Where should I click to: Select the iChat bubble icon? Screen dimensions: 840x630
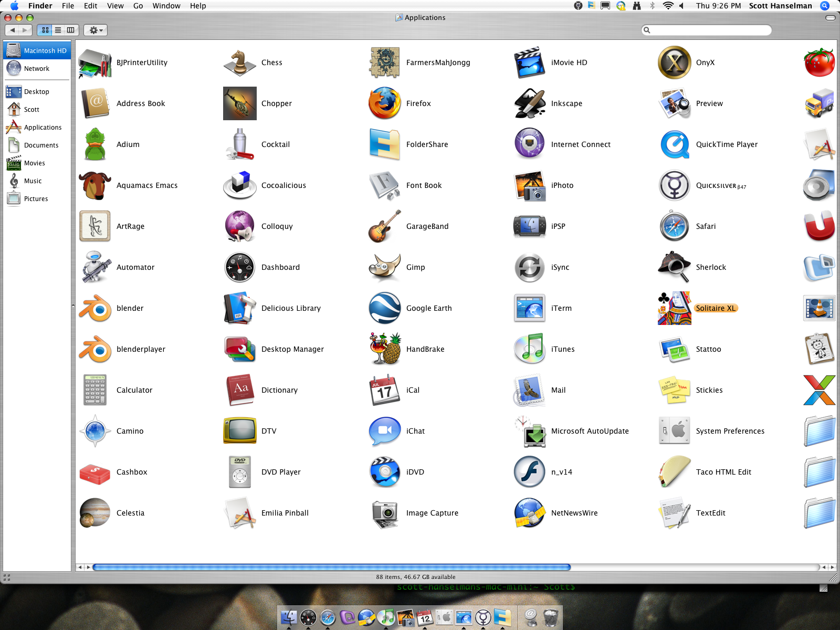385,431
